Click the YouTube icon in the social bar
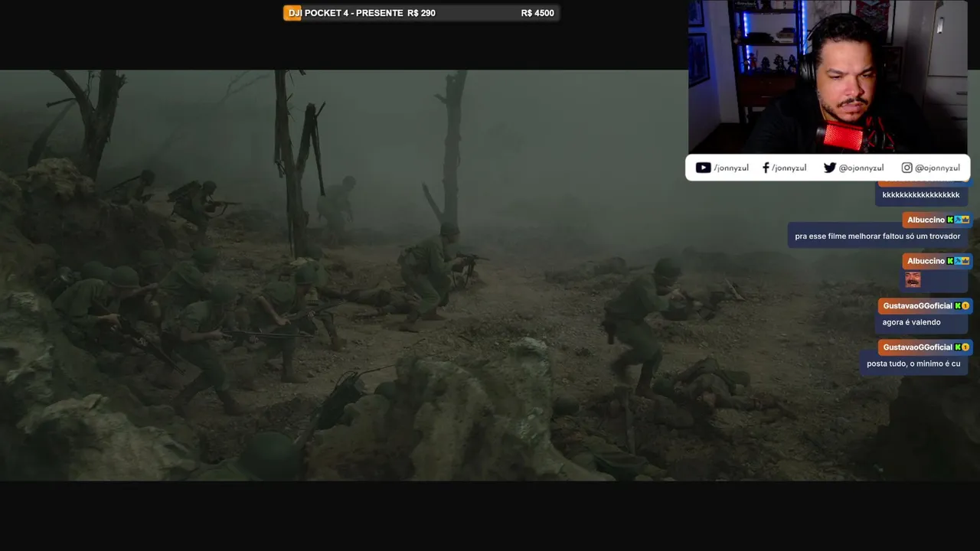980x551 pixels. point(703,168)
